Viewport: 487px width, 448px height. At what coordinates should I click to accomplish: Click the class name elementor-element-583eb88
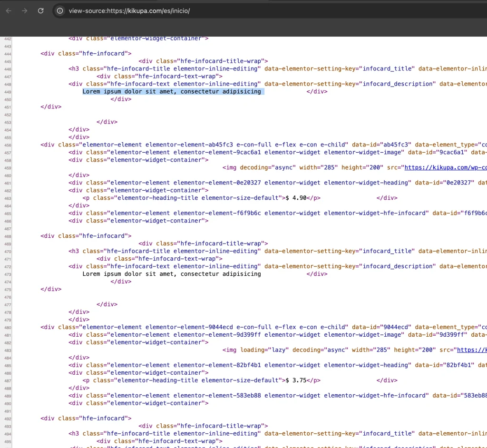click(217, 396)
